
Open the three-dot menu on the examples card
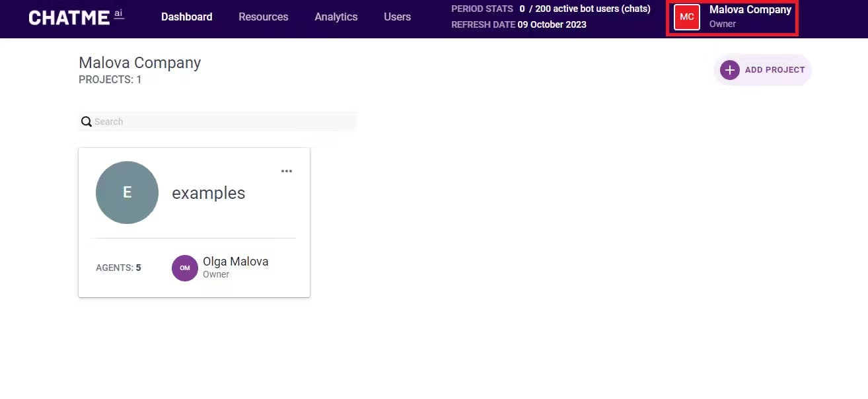286,171
